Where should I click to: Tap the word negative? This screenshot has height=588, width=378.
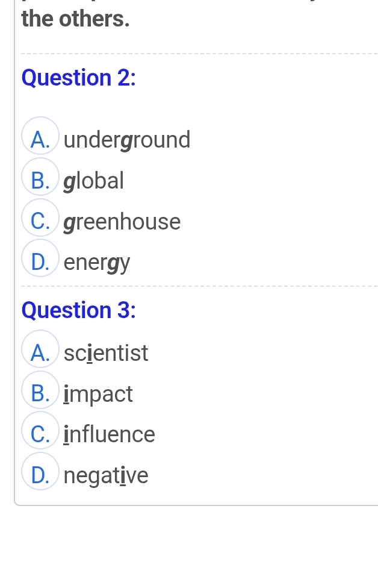click(x=106, y=476)
